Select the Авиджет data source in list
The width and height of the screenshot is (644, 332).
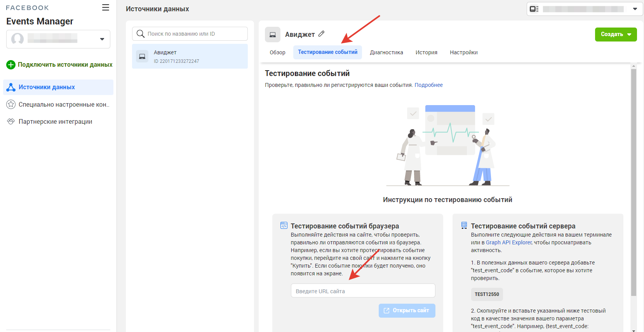(x=190, y=56)
